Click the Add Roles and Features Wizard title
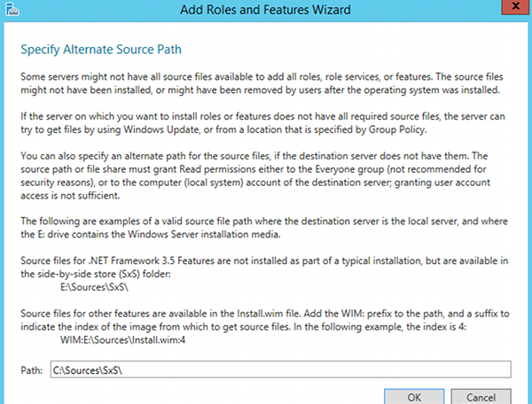 [x=265, y=10]
